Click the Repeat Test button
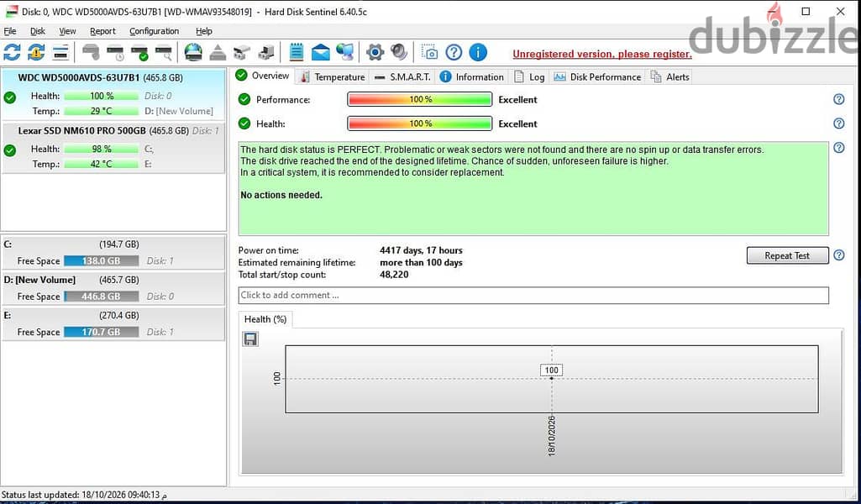This screenshot has width=861, height=504. pos(787,255)
